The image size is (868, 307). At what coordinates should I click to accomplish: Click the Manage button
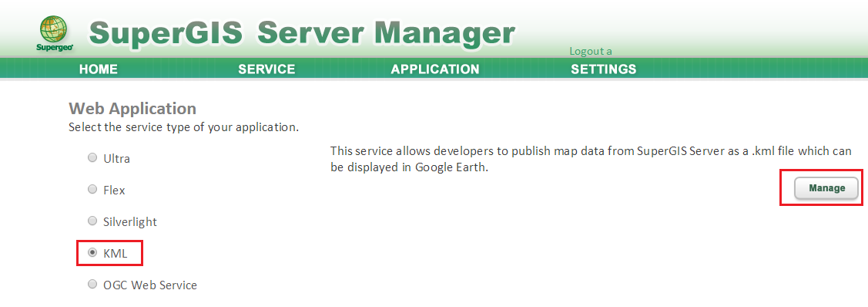827,188
